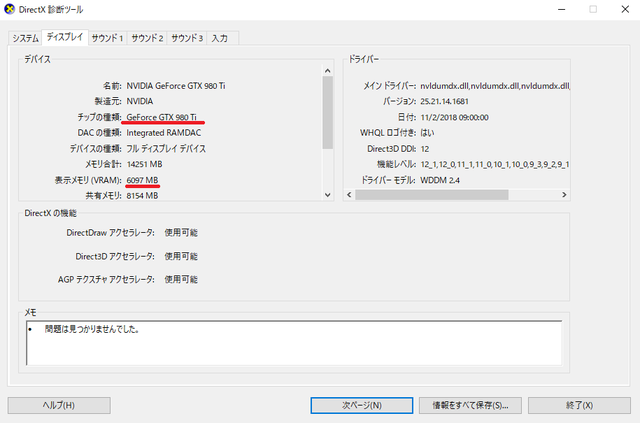This screenshot has width=640, height=423.
Task: Switch to the 入力 tab
Action: tap(222, 38)
